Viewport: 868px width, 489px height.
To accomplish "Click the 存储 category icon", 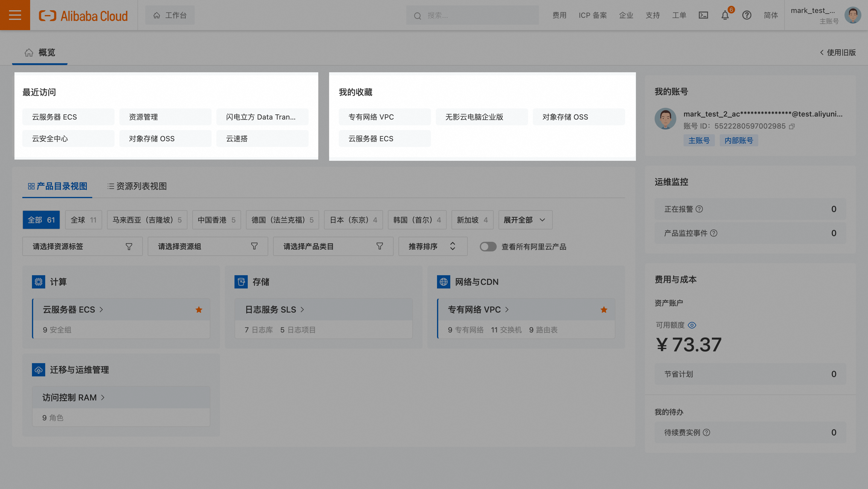I will (x=241, y=282).
